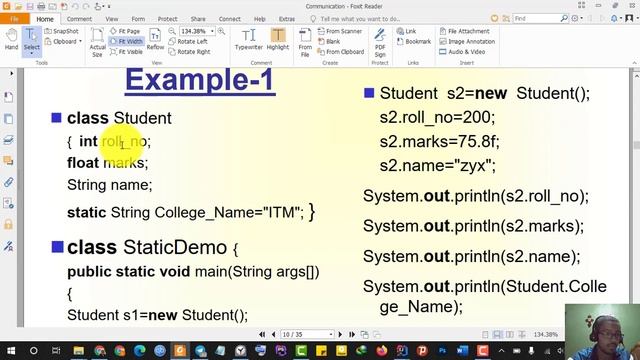The width and height of the screenshot is (640, 360).
Task: Create PDF From File
Action: click(x=304, y=42)
